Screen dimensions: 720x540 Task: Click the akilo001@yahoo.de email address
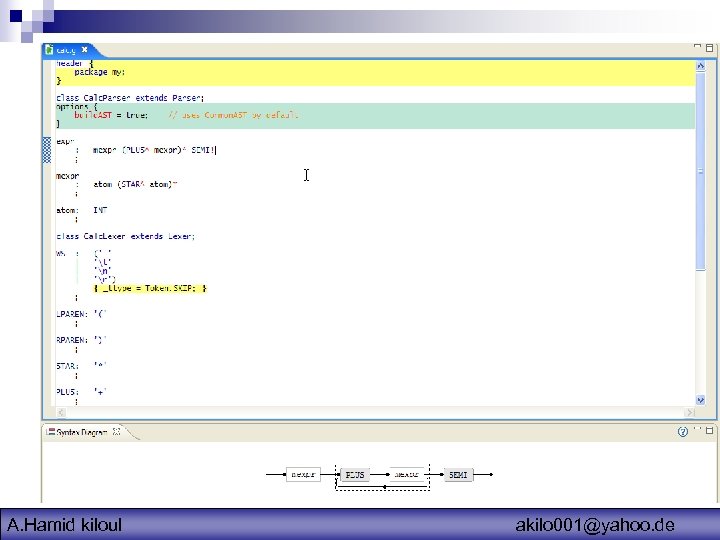595,524
